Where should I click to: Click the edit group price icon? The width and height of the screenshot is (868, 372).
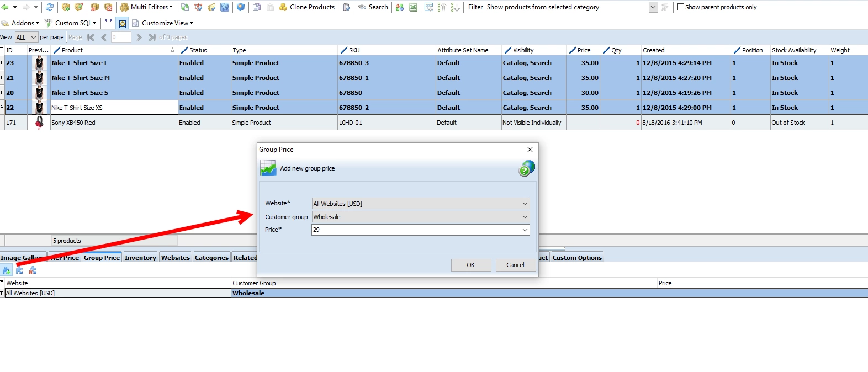(x=19, y=270)
